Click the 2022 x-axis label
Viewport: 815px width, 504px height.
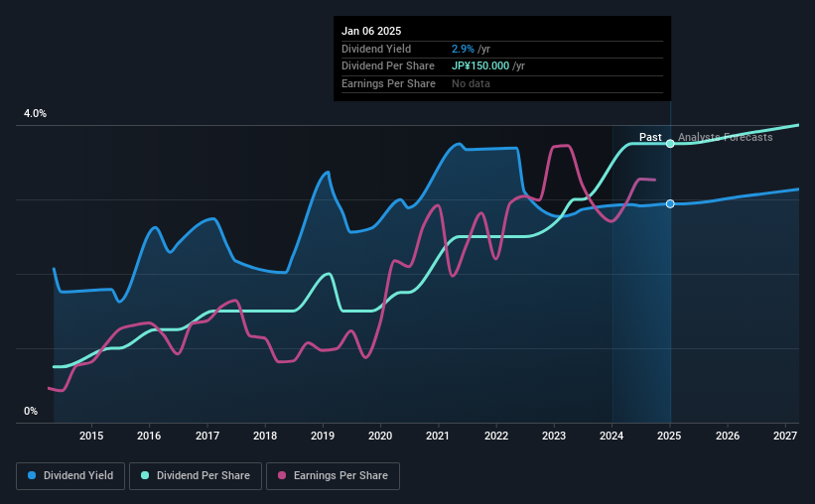click(x=496, y=436)
